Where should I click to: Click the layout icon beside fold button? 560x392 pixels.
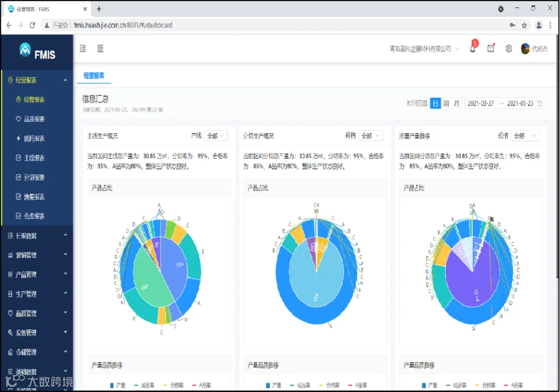100,49
